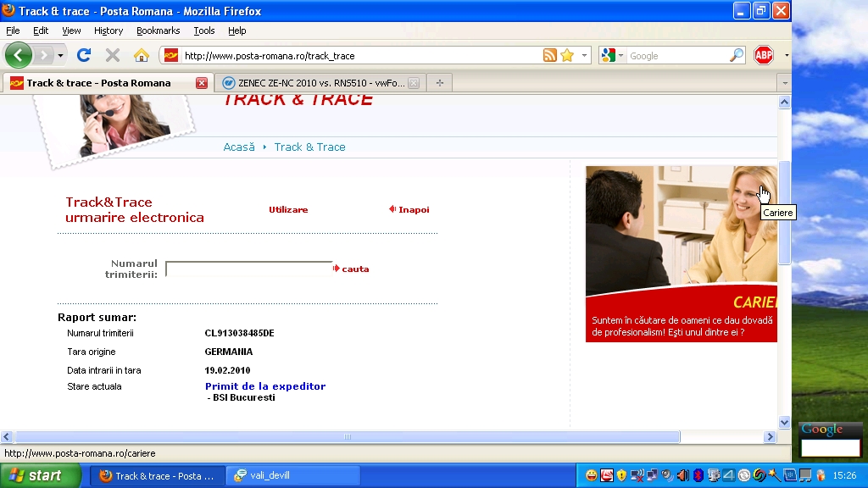Click the page scroll down arrow
The width and height of the screenshot is (868, 488).
pos(784,422)
